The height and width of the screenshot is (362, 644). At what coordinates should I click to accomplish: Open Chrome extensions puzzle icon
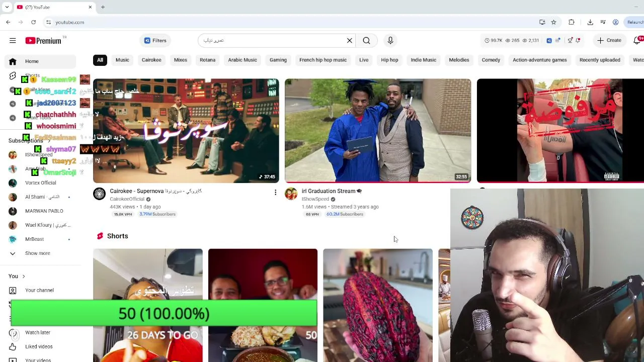pos(572,22)
